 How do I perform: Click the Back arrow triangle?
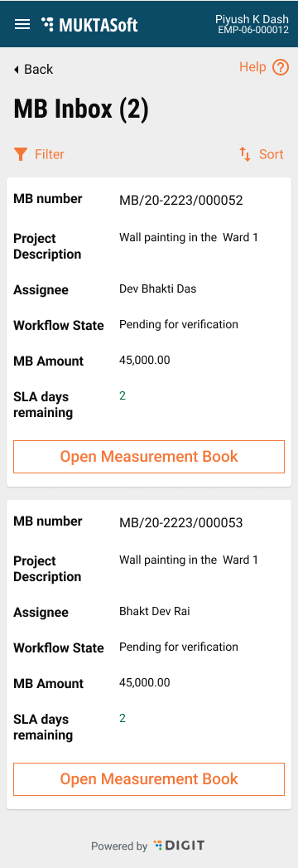tap(16, 69)
